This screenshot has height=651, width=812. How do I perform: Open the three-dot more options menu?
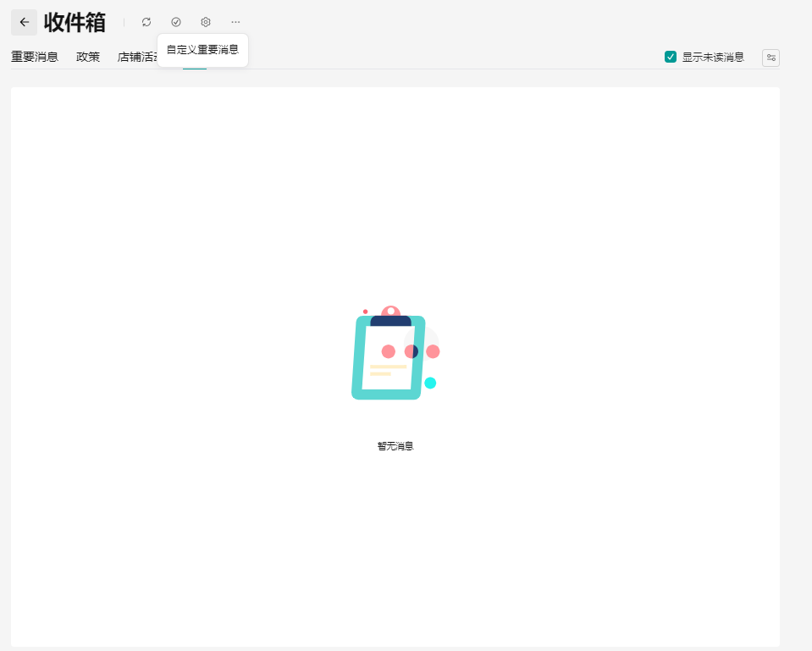[x=235, y=22]
